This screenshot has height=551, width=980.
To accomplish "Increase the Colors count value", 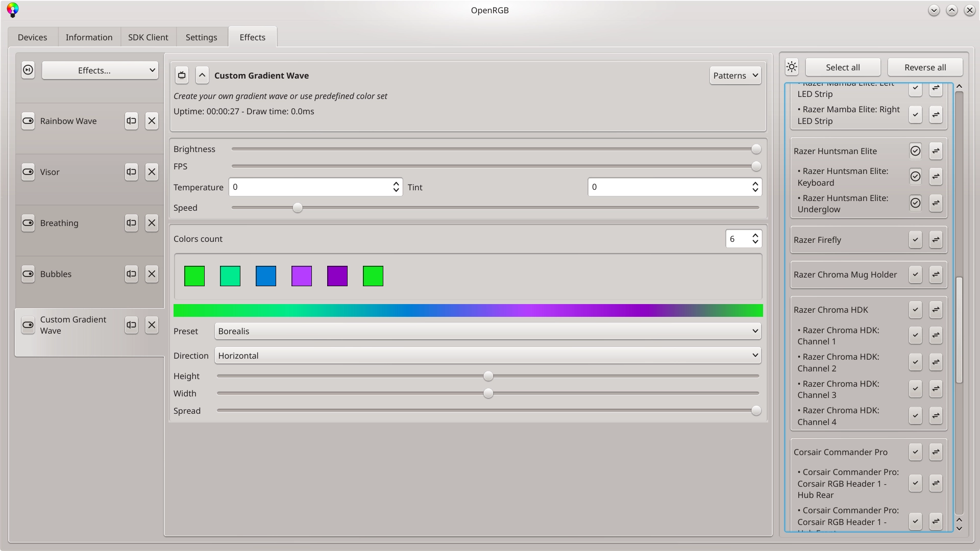I will 755,236.
